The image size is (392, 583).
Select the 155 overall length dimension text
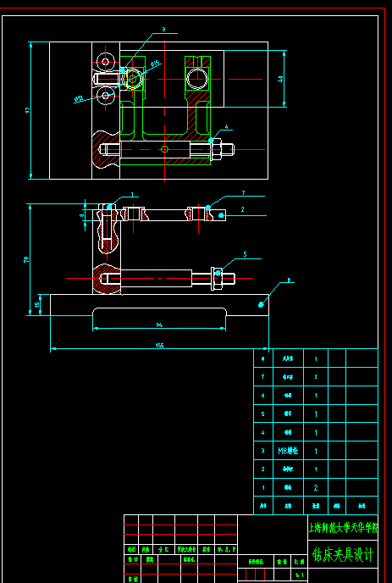[159, 346]
